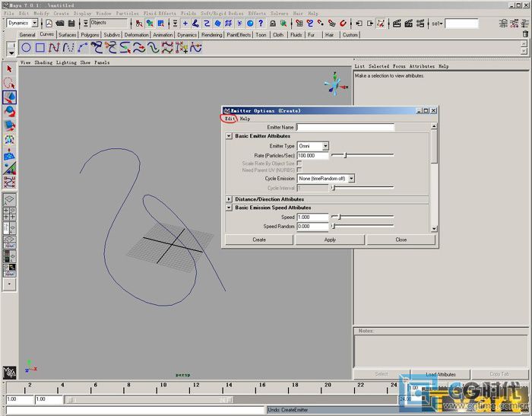The height and width of the screenshot is (416, 532).
Task: Click the Create button
Action: (x=259, y=240)
